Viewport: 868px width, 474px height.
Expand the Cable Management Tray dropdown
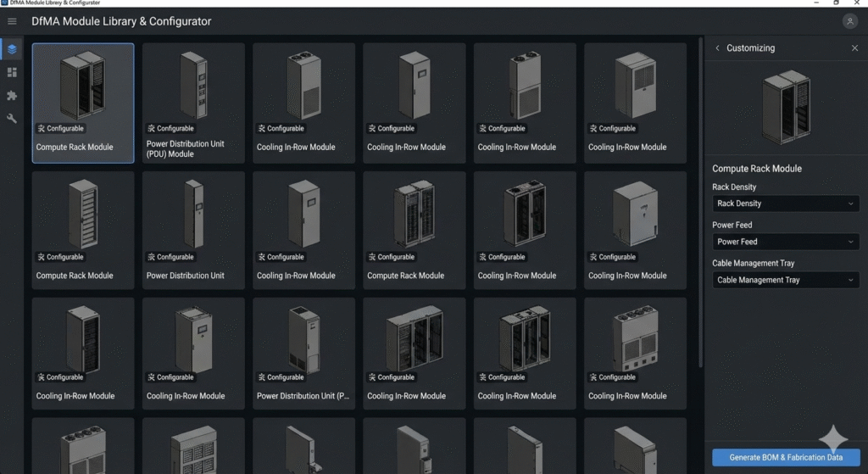coord(786,280)
